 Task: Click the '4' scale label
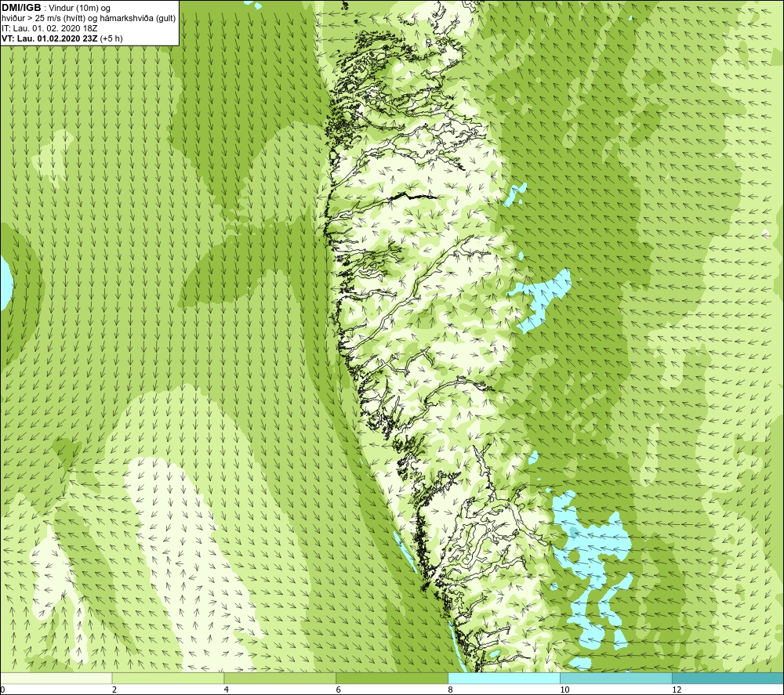pyautogui.click(x=226, y=690)
